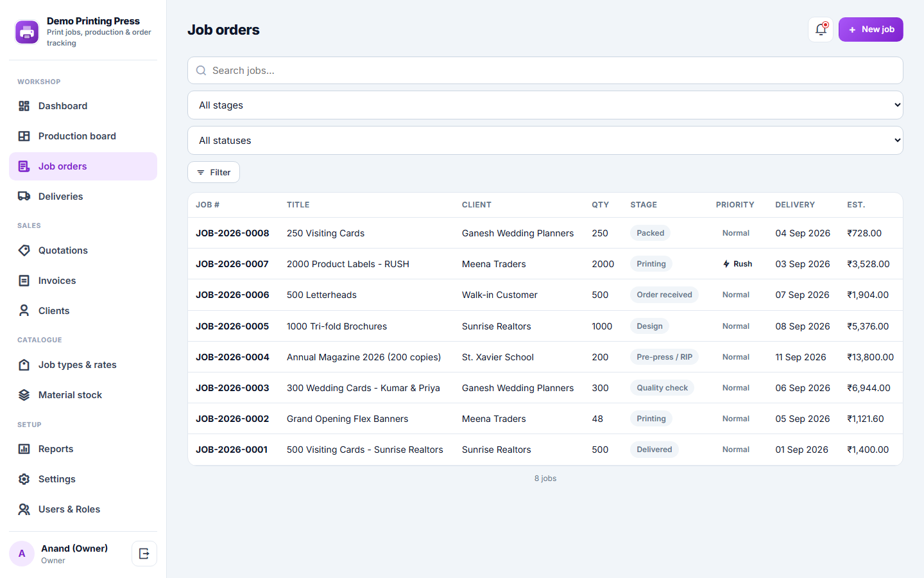Image resolution: width=924 pixels, height=578 pixels.
Task: Open job JOB-2026-0008
Action: pyautogui.click(x=232, y=233)
